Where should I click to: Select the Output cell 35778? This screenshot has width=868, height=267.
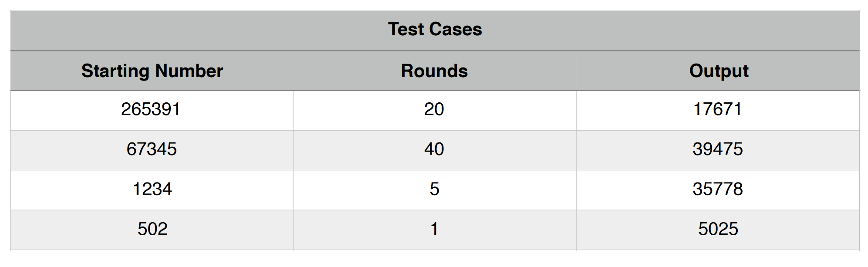718,190
